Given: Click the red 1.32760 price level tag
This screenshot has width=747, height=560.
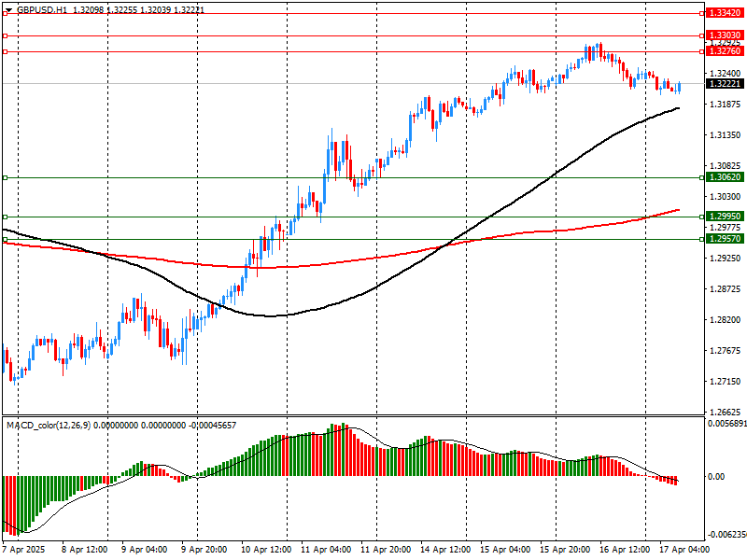Looking at the screenshot, I should pos(725,51).
